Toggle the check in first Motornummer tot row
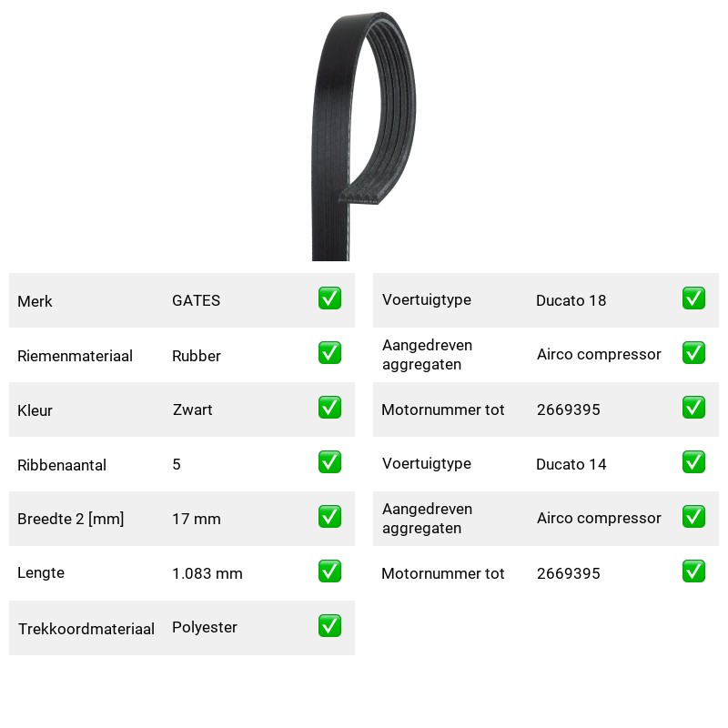Screen dimensions: 728x728 click(693, 407)
